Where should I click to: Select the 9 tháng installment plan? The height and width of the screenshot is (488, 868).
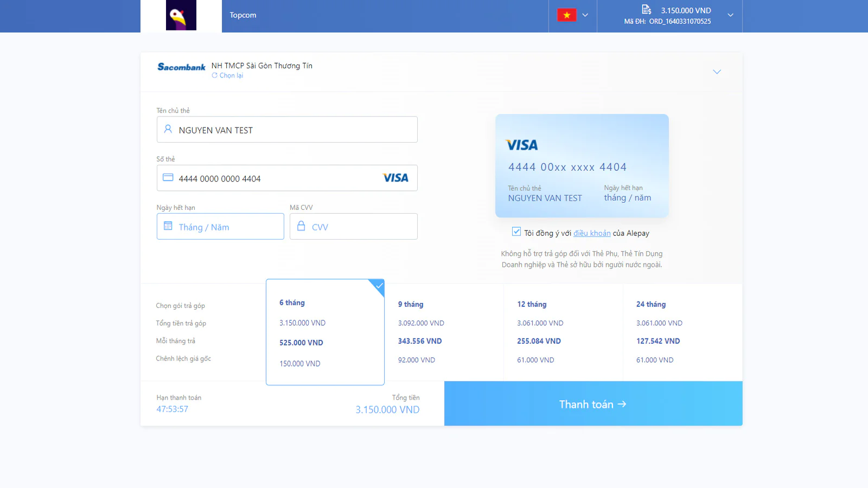pos(444,332)
